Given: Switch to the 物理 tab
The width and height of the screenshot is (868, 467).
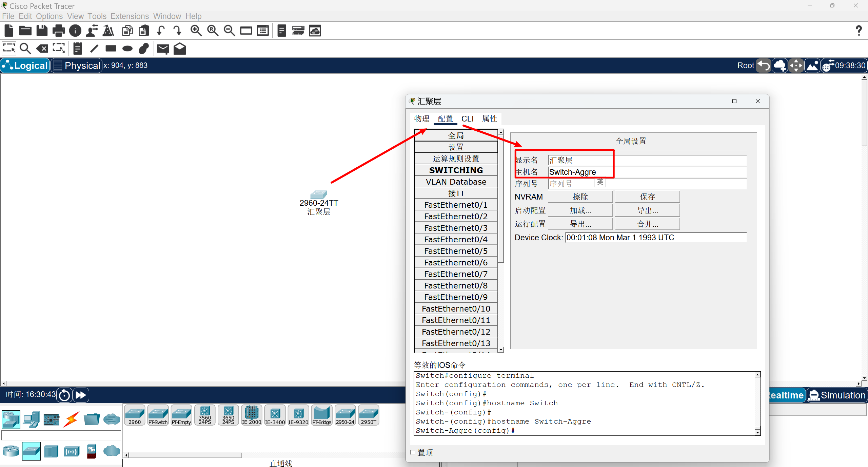Looking at the screenshot, I should pos(422,119).
